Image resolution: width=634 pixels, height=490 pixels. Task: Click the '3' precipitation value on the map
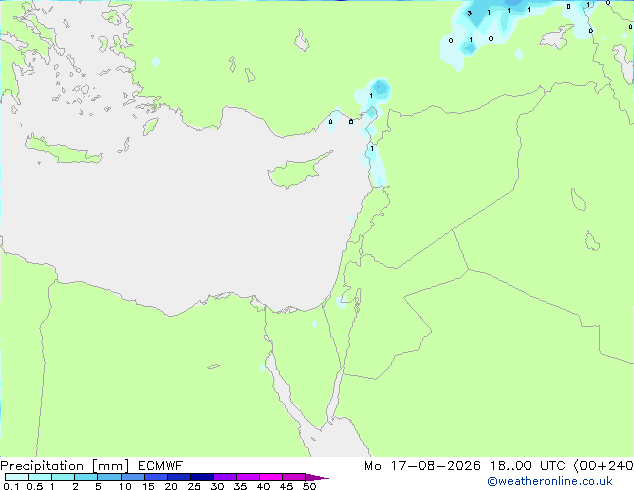[469, 13]
